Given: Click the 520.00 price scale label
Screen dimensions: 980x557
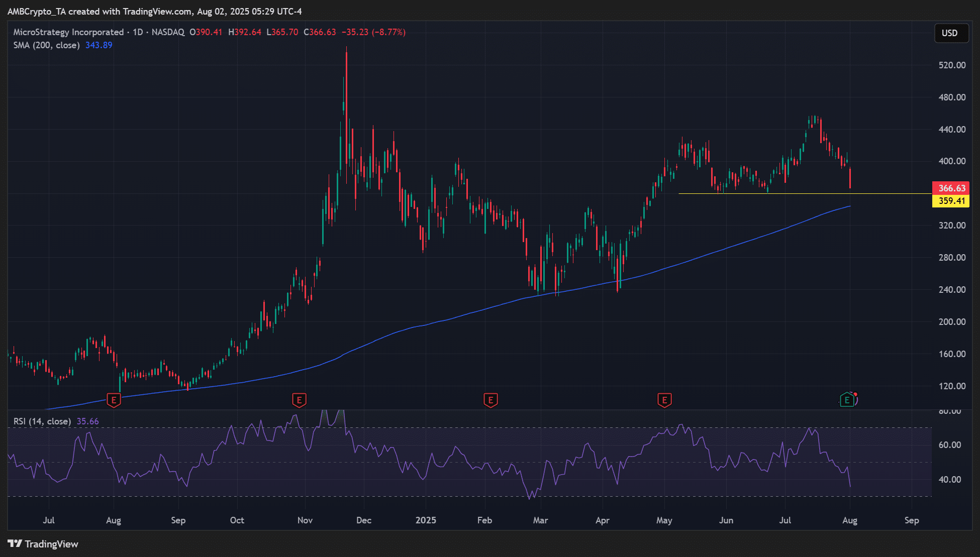Looking at the screenshot, I should coord(952,65).
